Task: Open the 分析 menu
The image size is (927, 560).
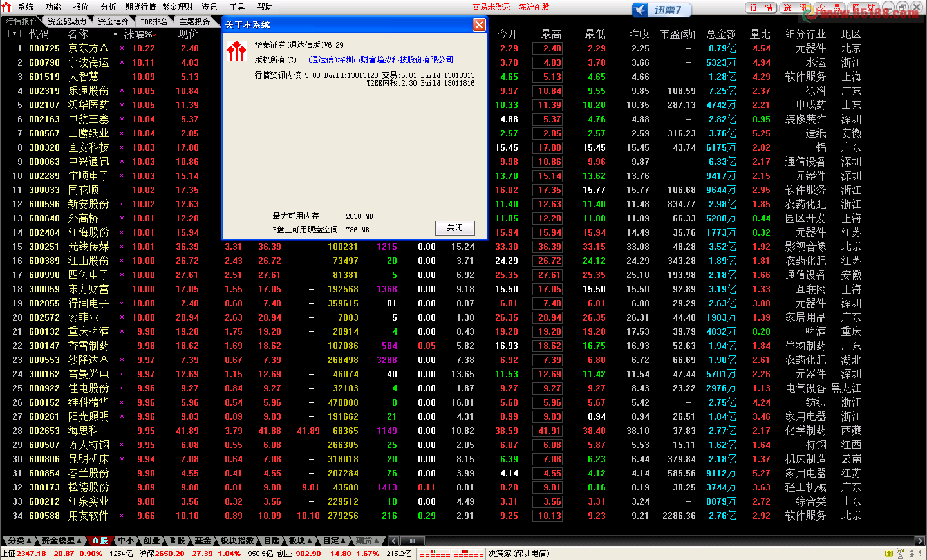Action: tap(109, 6)
